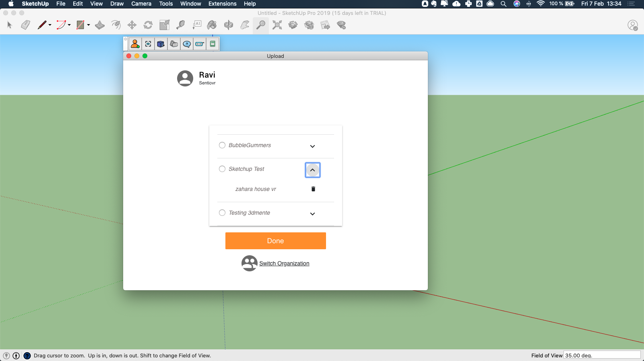
Task: Expand the BubbleGummers project chevron
Action: click(312, 146)
